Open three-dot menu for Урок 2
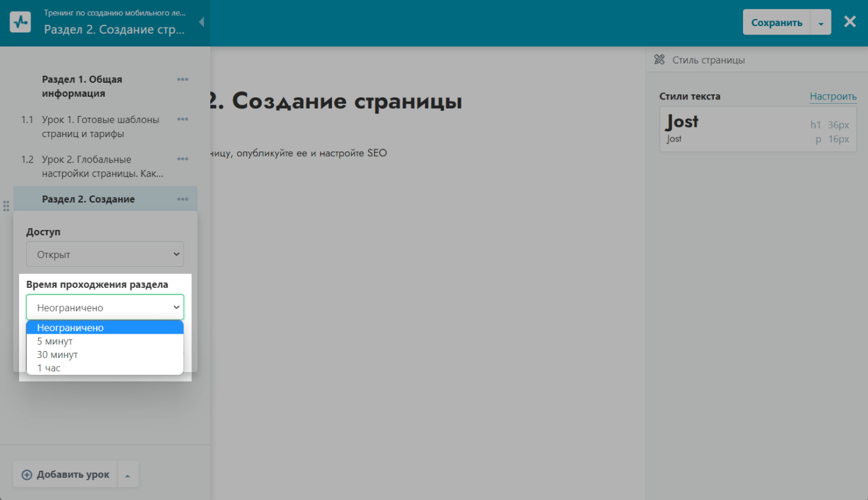The width and height of the screenshot is (868, 500). click(183, 159)
